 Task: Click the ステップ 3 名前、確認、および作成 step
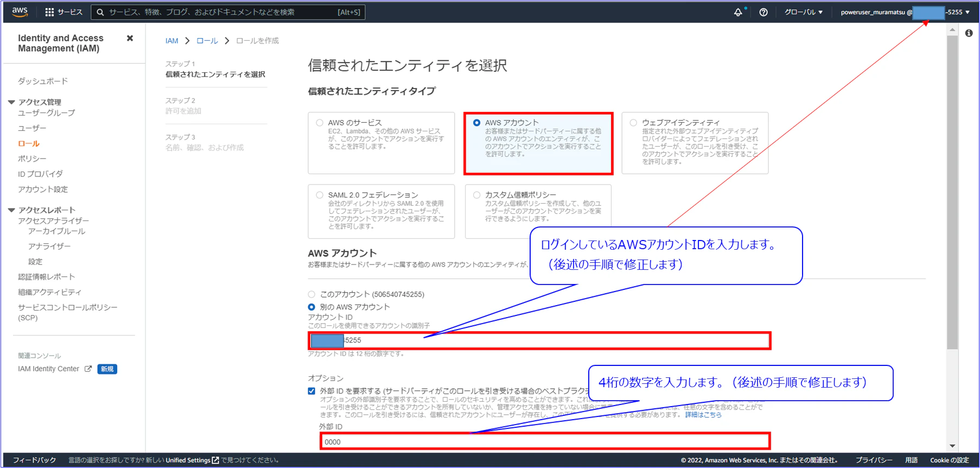pos(205,142)
